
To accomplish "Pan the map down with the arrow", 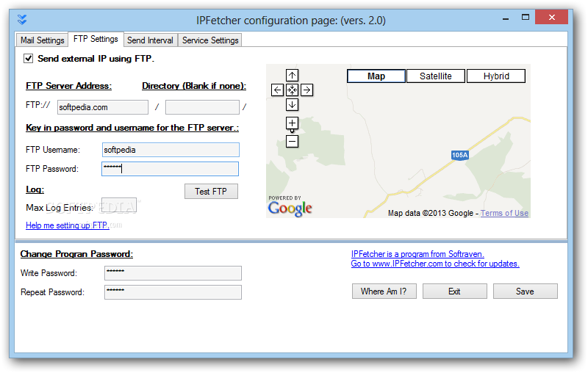I will (292, 104).
